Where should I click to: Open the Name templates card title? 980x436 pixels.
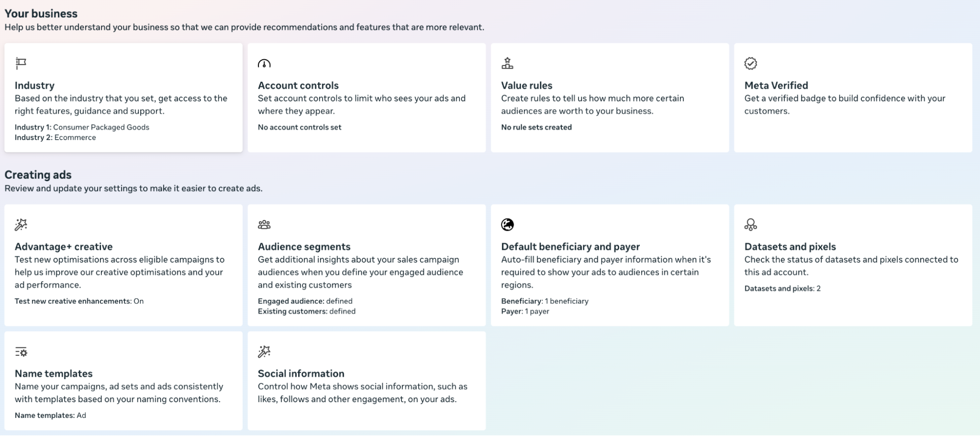[53, 373]
